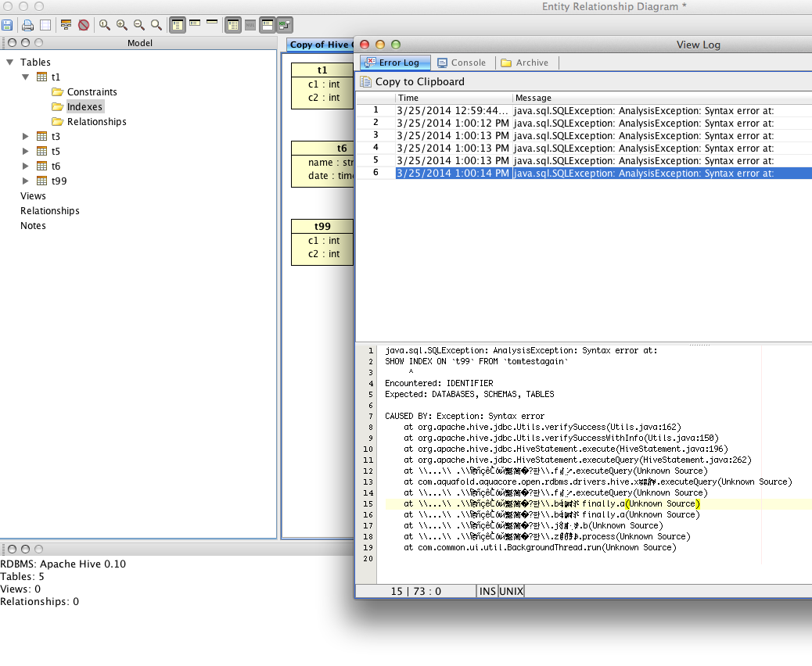This screenshot has height=666, width=812.
Task: Click the Save diskette icon in toolbar
Action: (x=7, y=25)
